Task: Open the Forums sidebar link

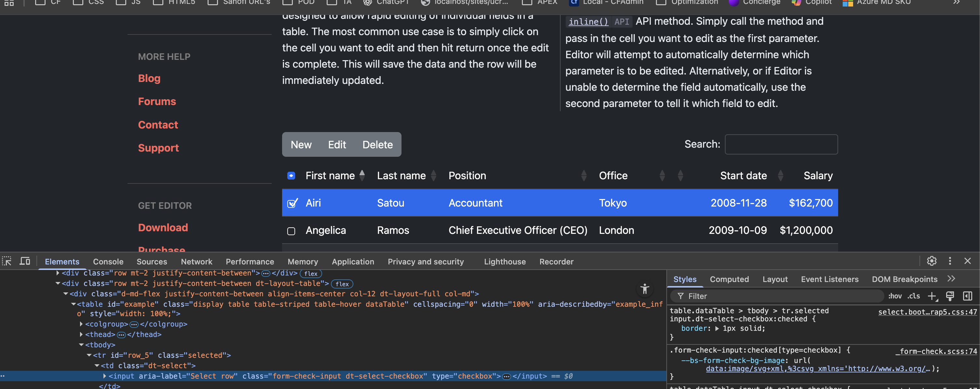Action: (157, 101)
